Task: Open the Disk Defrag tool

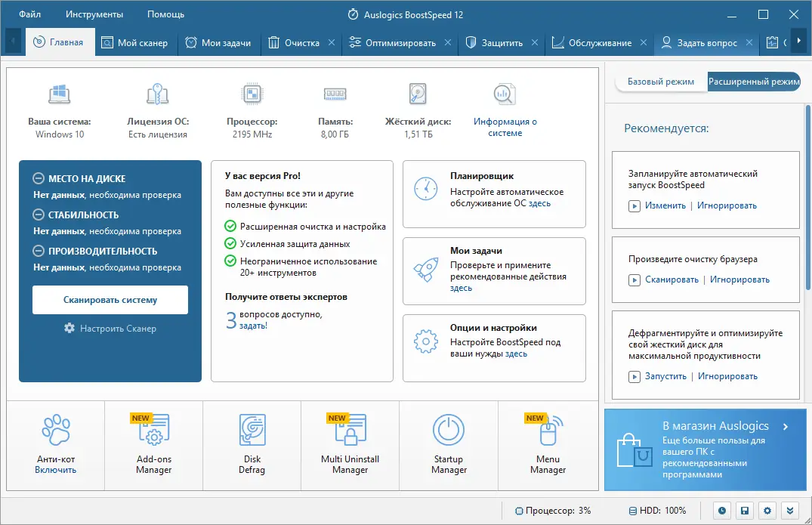Action: pos(252,446)
